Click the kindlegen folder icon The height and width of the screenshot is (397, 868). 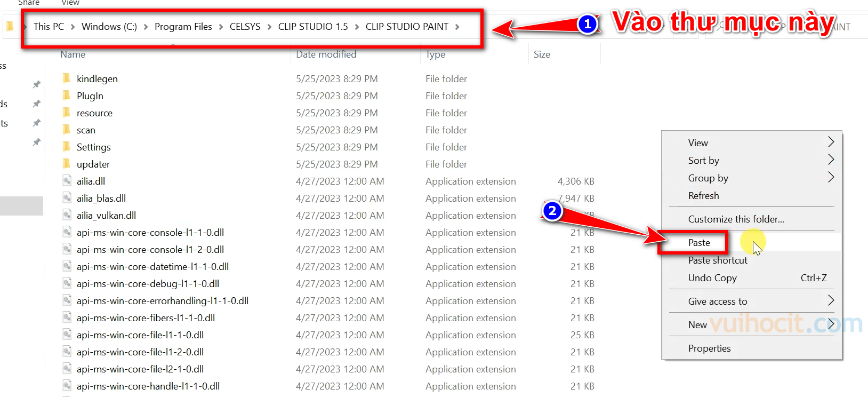click(x=67, y=78)
